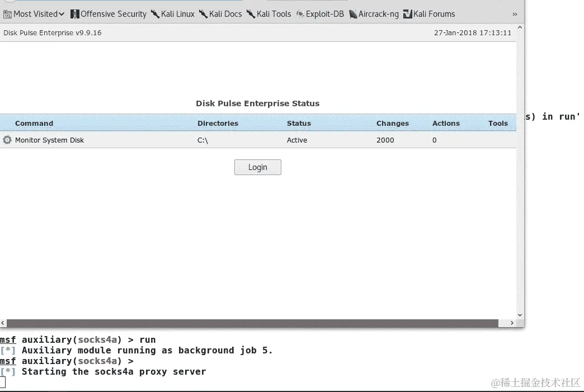Click the 'Starting the socks4a proxy server' terminal line
The image size is (584, 392).
pos(114,371)
